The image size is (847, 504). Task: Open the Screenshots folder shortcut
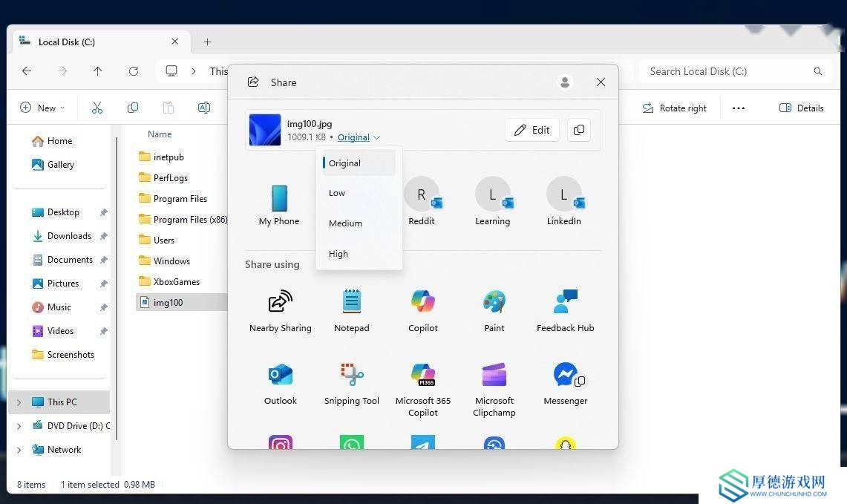[x=64, y=355]
